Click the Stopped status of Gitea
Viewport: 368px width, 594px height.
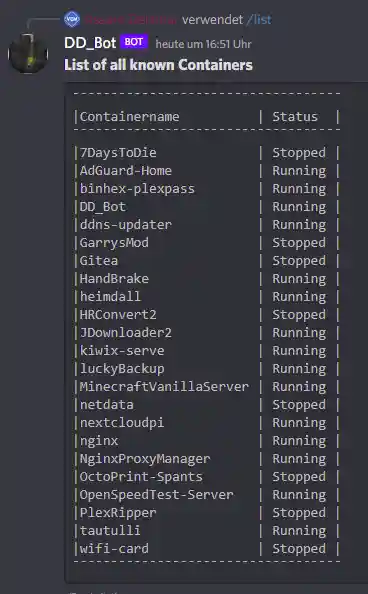point(299,261)
